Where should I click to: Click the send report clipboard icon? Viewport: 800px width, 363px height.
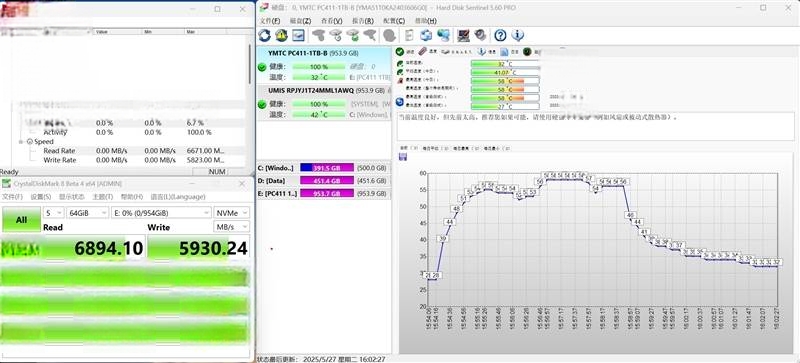409,35
